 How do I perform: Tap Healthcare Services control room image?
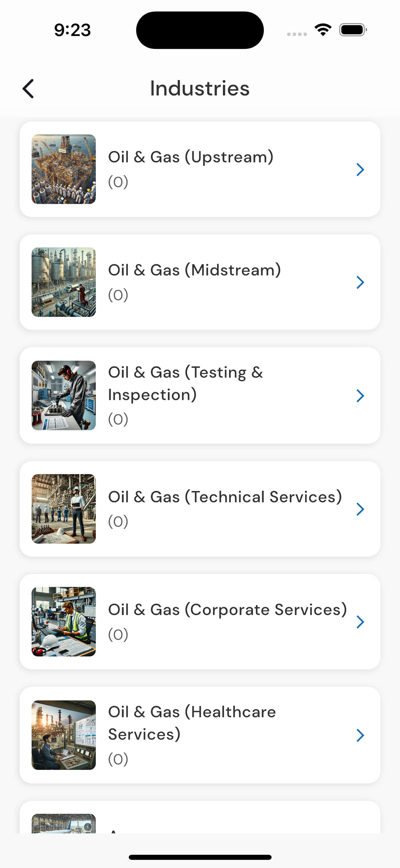pos(64,735)
